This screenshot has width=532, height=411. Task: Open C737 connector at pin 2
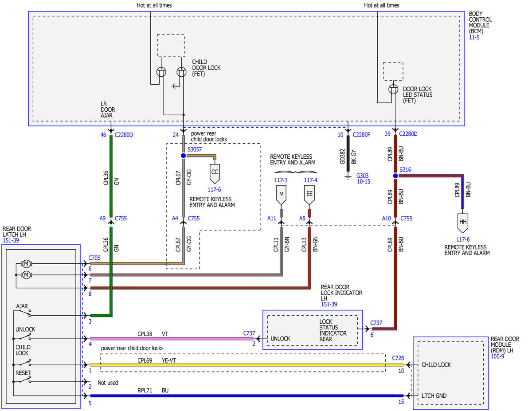[250, 332]
